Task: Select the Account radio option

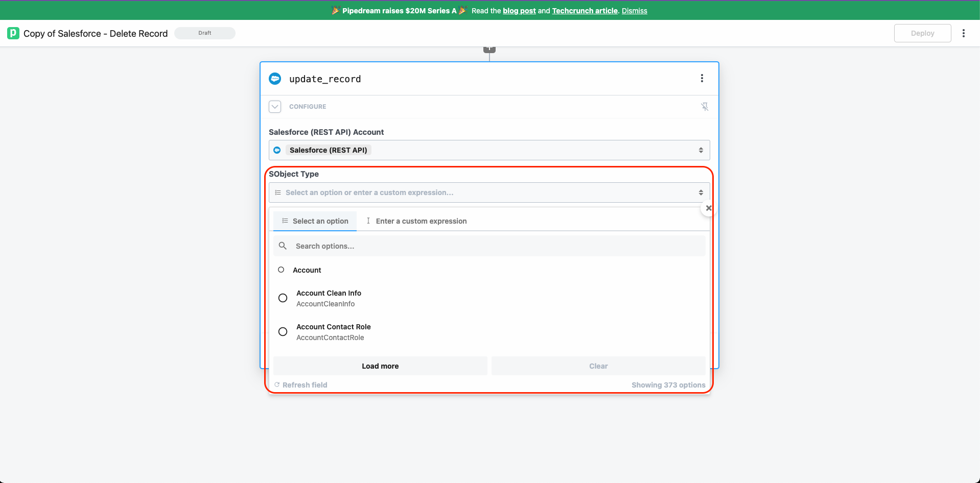Action: [281, 270]
